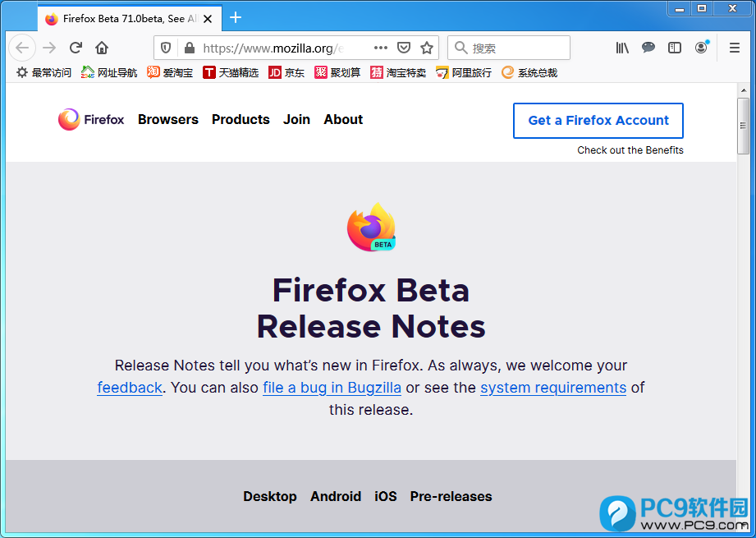Open the Library icon in toolbar

pyautogui.click(x=622, y=48)
